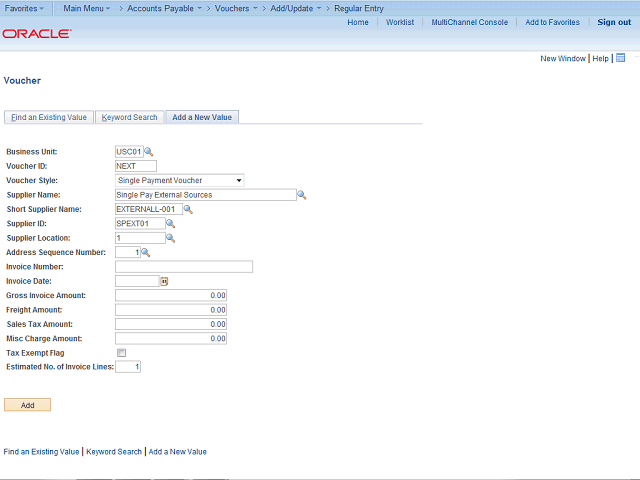640x480 pixels.
Task: Click the Supplier ID field SPEXT01
Action: point(140,224)
